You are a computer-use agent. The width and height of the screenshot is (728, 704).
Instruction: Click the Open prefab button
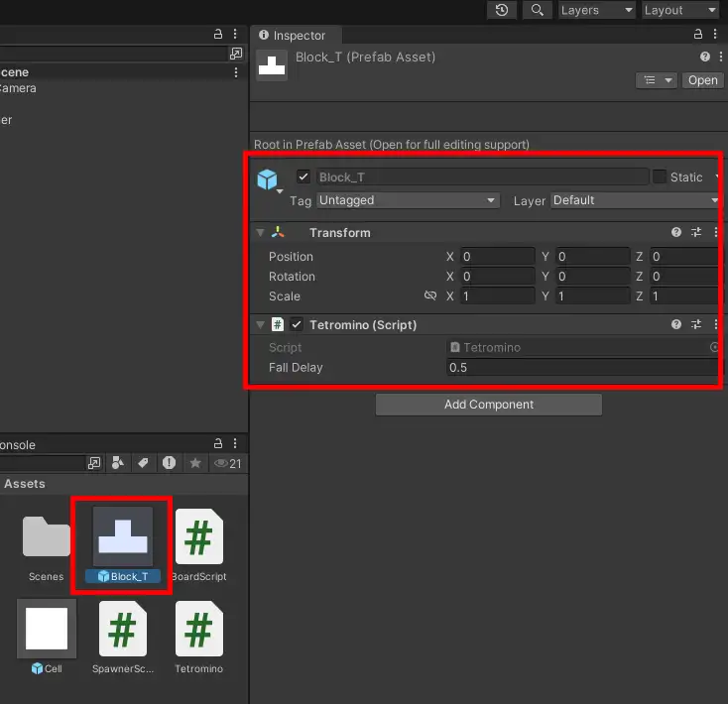click(702, 80)
